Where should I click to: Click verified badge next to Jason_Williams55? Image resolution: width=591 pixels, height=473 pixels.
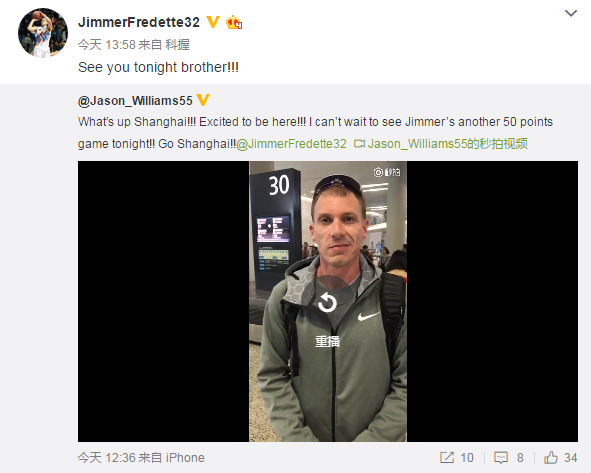203,100
